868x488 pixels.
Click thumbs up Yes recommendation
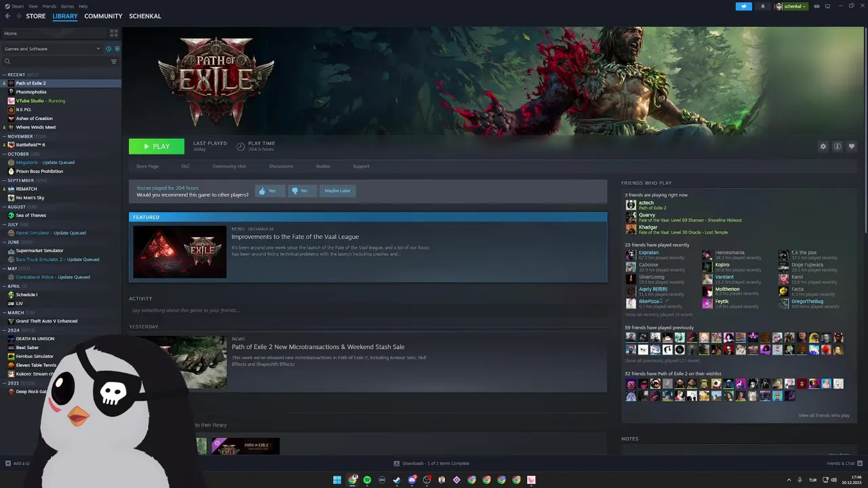coord(270,191)
